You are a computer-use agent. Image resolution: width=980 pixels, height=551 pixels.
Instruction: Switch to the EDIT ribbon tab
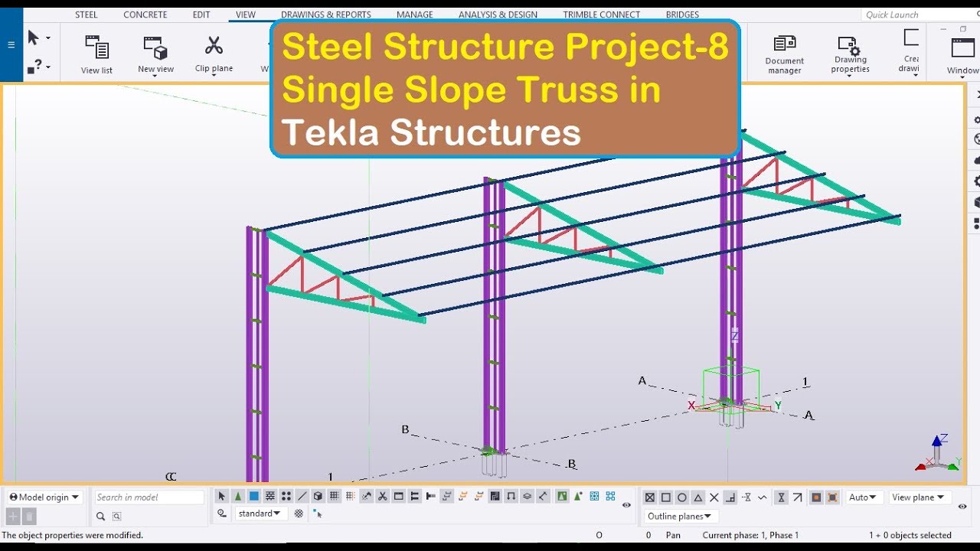point(201,15)
